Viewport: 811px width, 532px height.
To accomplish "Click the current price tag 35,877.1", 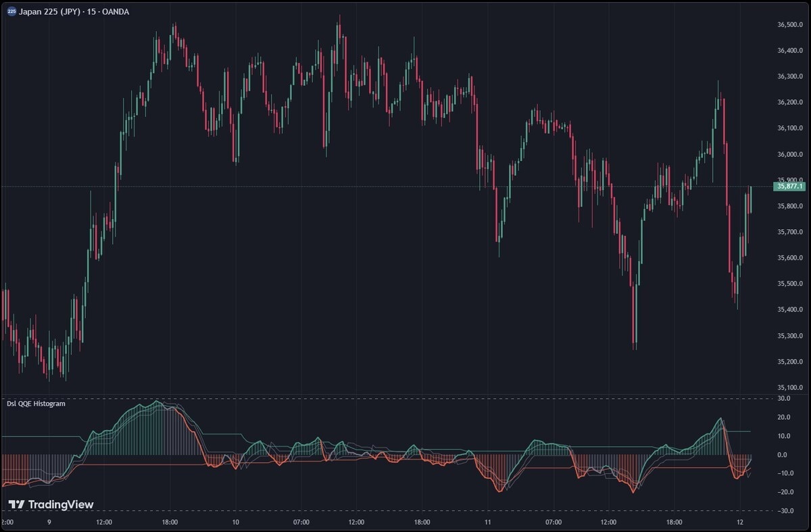I will tap(790, 186).
